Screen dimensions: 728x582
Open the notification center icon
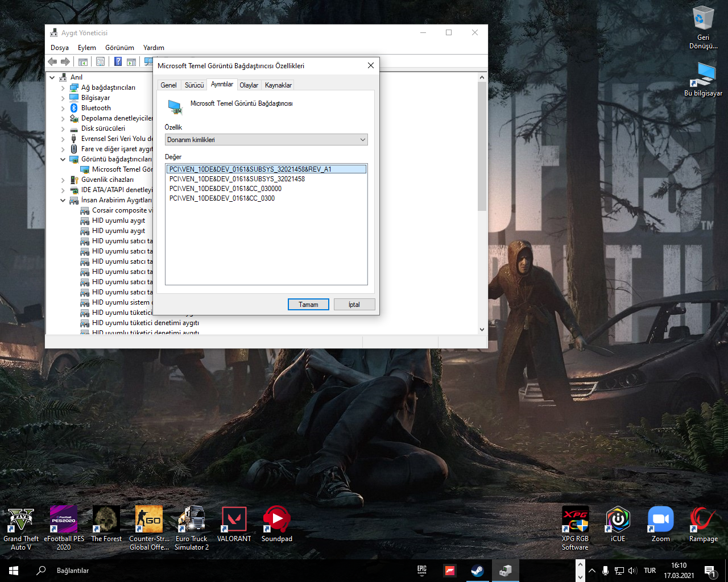coord(710,571)
